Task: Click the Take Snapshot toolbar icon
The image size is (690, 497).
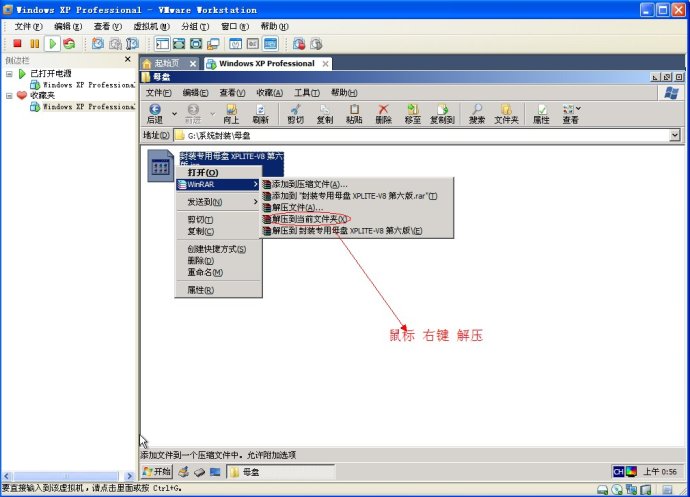Action: 98,44
